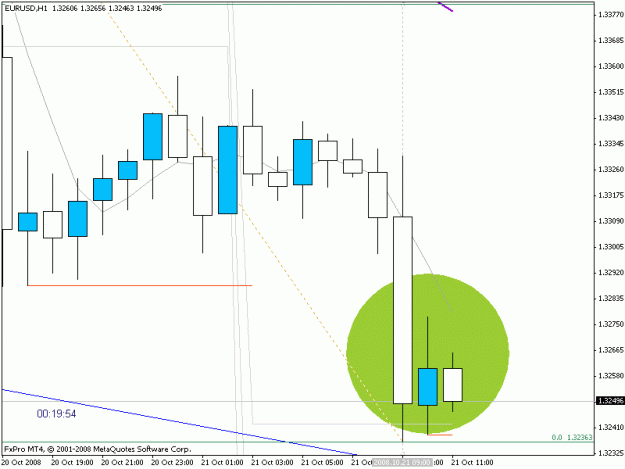Image resolution: width=625 pixels, height=469 pixels.
Task: Click the 20 Oct 19:00 time axis label
Action: (72, 463)
